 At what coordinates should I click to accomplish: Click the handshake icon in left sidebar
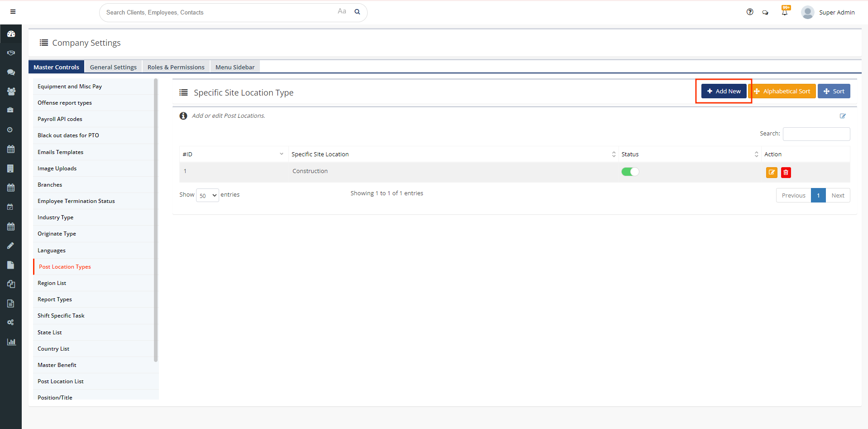[11, 53]
